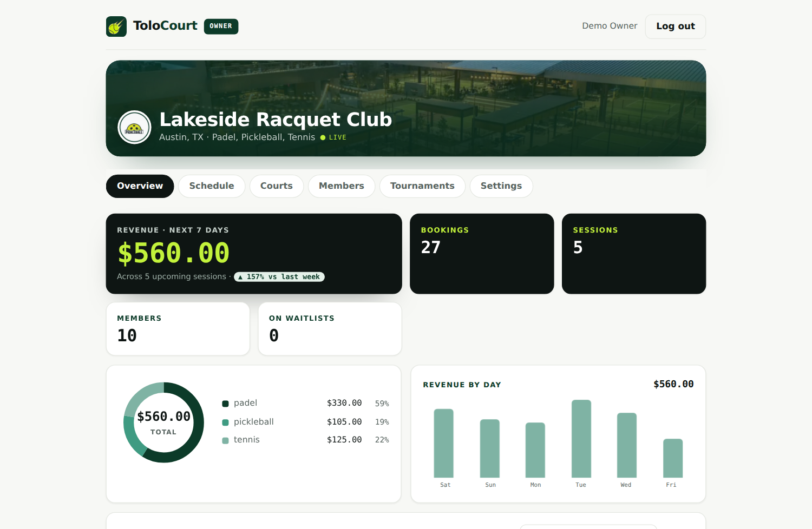Click the green LIVE status dot

(323, 137)
